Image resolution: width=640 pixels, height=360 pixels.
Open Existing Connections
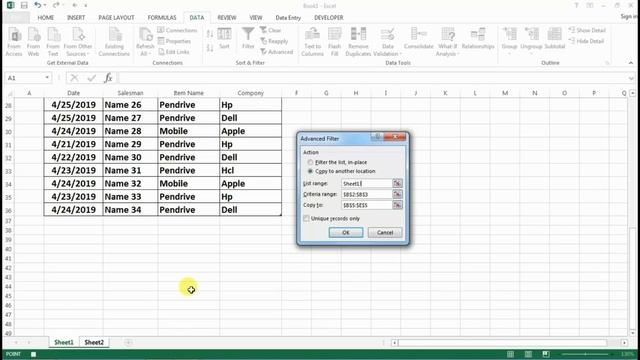(114, 42)
